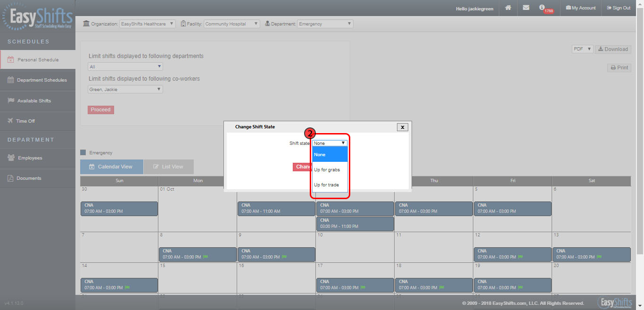Expand the Department dropdown in the header bar
Image resolution: width=644 pixels, height=310 pixels.
click(x=325, y=24)
